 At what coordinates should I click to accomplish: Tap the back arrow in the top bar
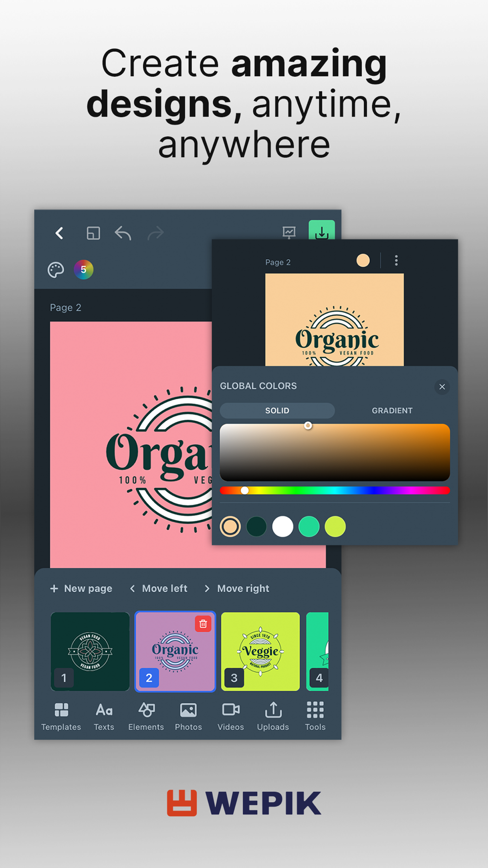(60, 233)
